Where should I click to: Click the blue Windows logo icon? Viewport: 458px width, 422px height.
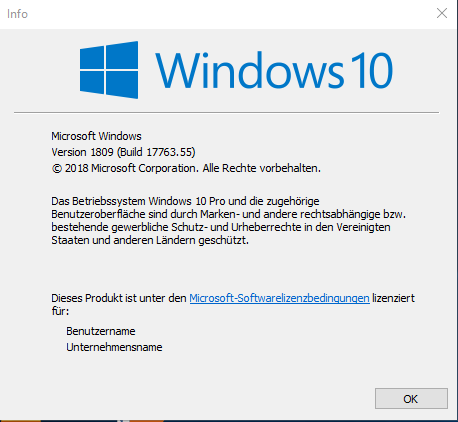(109, 70)
